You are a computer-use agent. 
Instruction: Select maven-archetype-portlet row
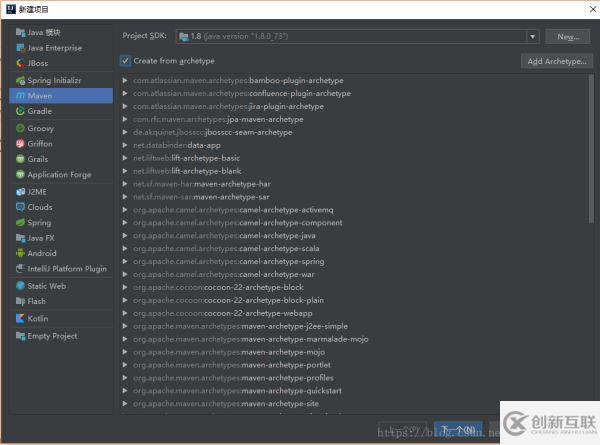[x=354, y=365]
